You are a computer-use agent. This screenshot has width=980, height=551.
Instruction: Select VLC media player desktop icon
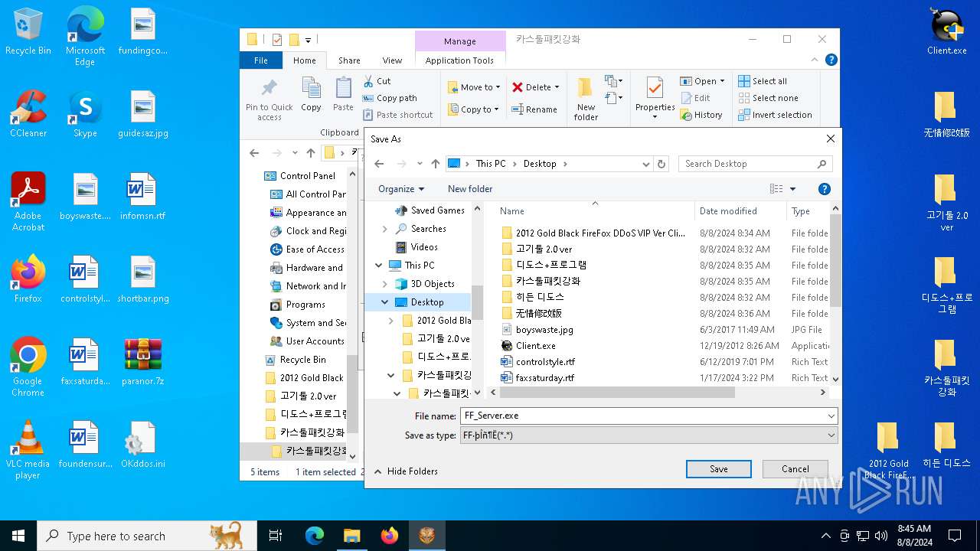pyautogui.click(x=28, y=450)
